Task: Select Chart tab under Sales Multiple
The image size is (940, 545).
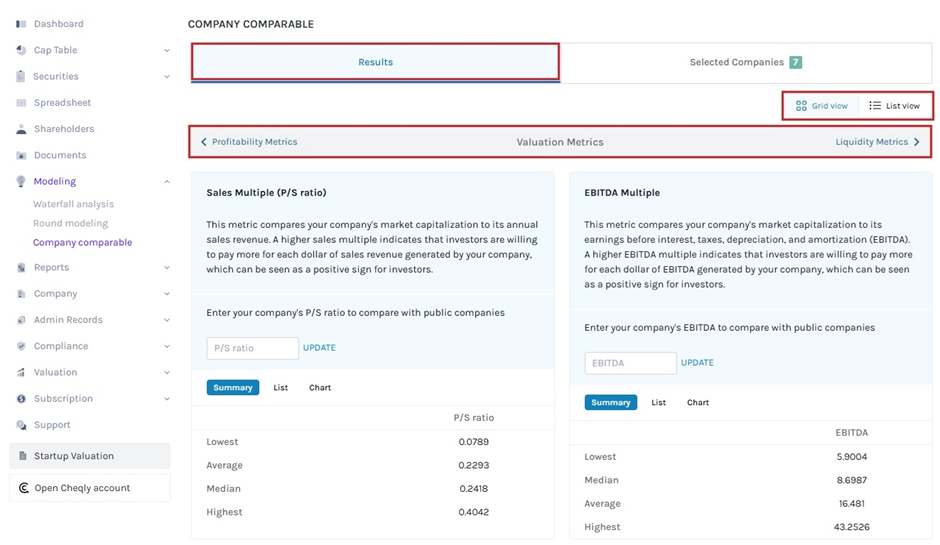Action: point(320,388)
